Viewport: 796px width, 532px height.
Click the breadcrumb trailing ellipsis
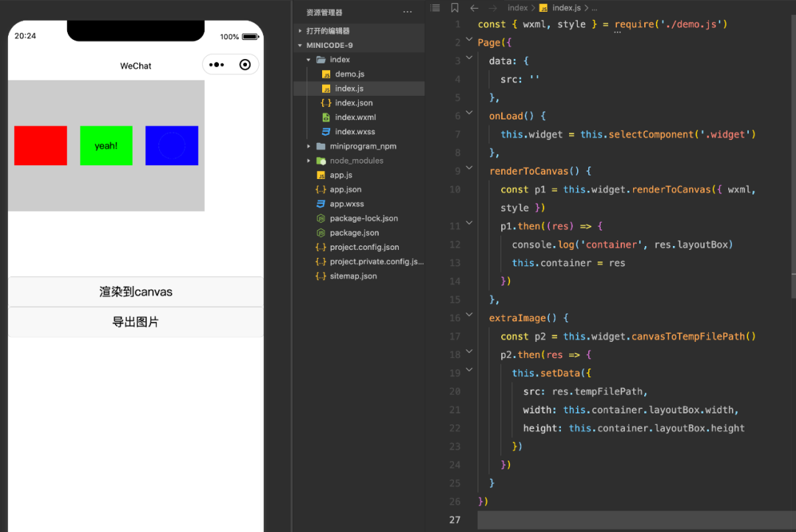[x=595, y=8]
